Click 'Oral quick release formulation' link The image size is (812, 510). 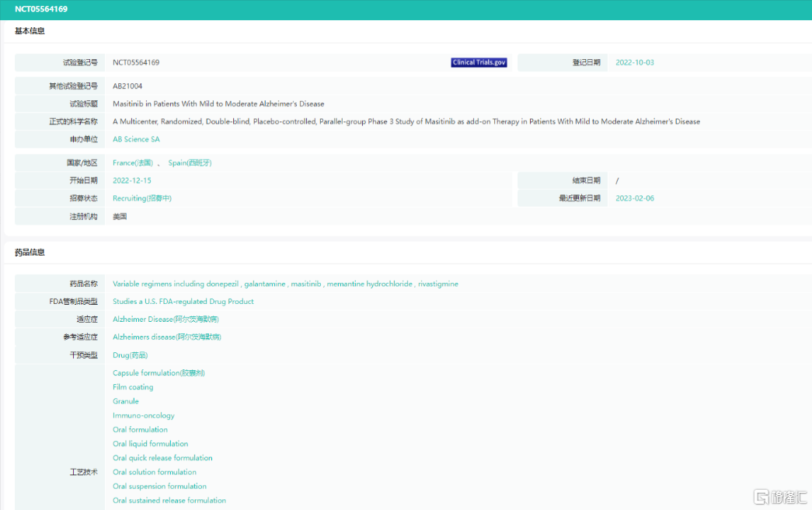(x=162, y=458)
